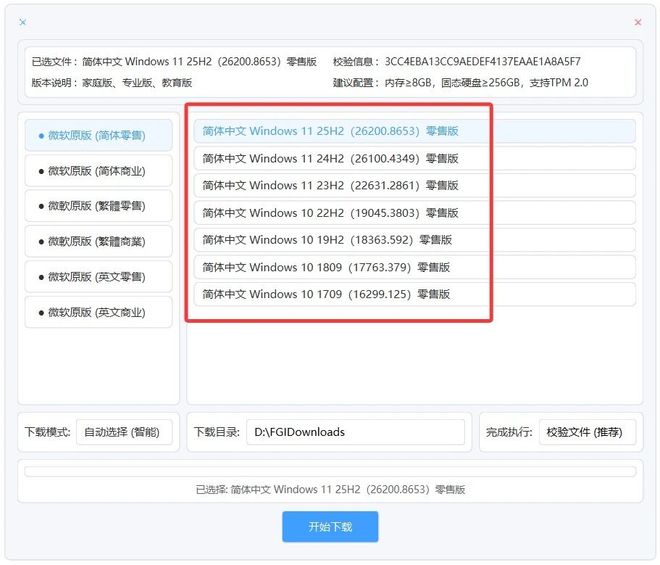Click the 下载目录 D:\FGIDownloads field

tap(355, 432)
